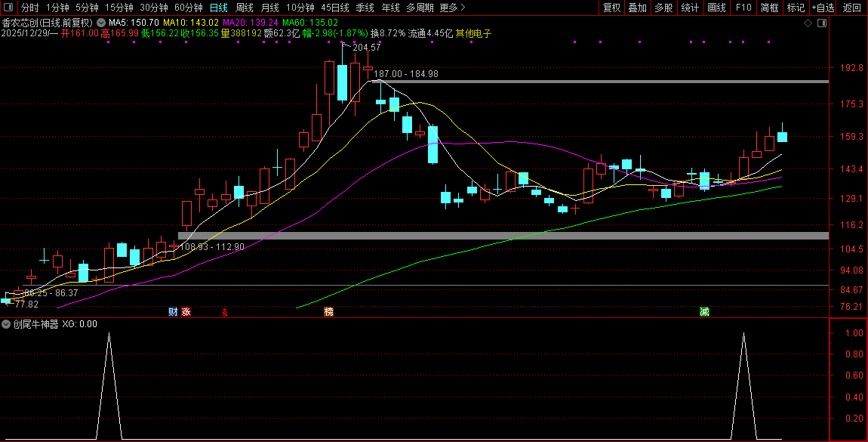
Task: Click the red $ dividend marker
Action: [224, 311]
